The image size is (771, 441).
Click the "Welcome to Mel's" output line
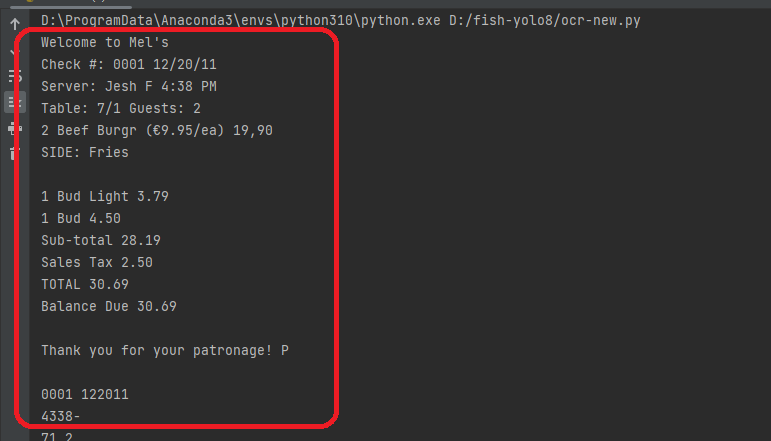coord(105,43)
